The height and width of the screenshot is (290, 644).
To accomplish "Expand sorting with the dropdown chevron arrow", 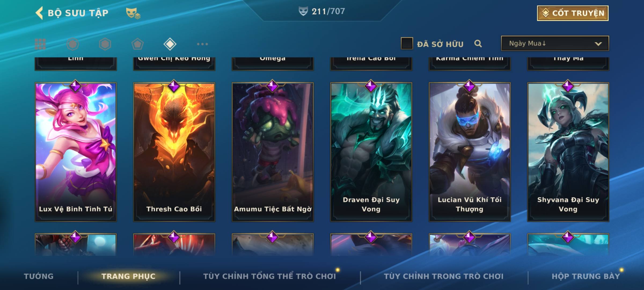I will tap(598, 44).
